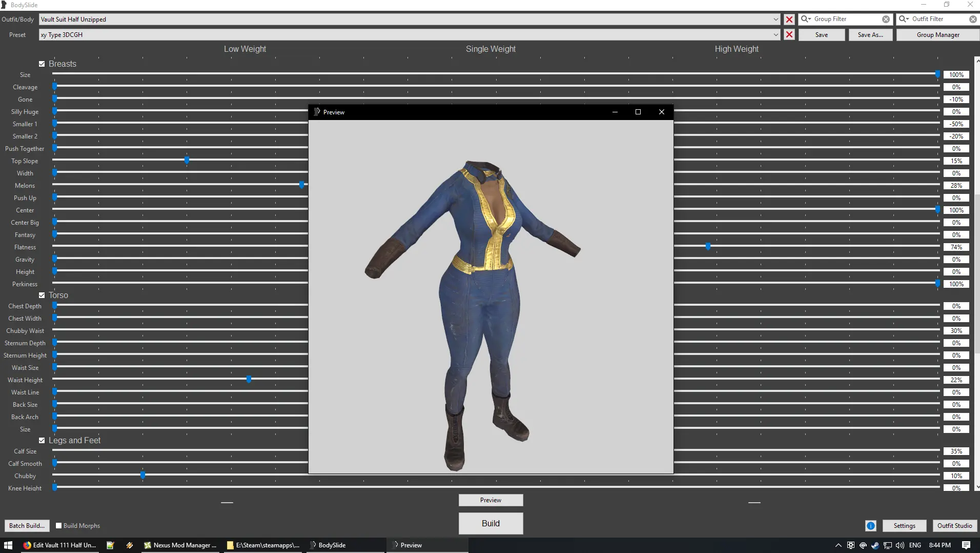The image size is (980, 553).
Task: Clear the Preset selection with red X
Action: [789, 35]
